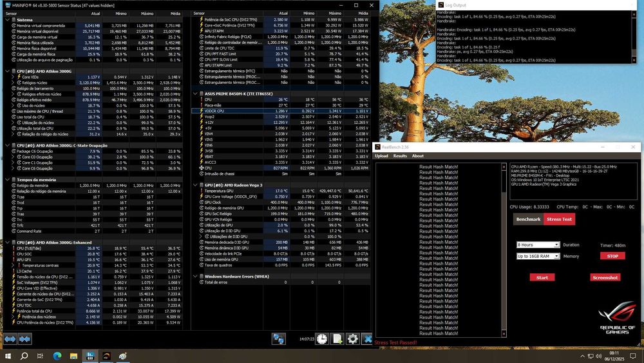Open RealBench Results menu

(x=400, y=156)
